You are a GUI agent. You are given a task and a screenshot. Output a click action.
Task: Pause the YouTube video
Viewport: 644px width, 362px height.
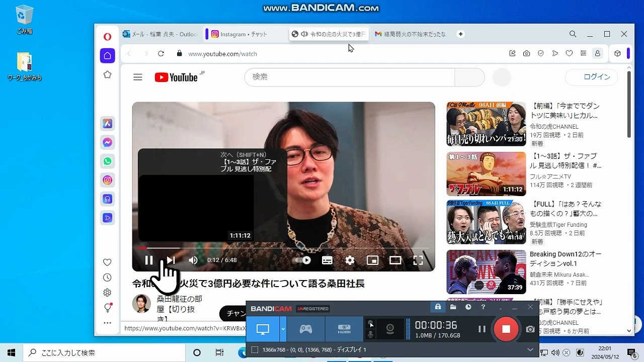pos(149,260)
